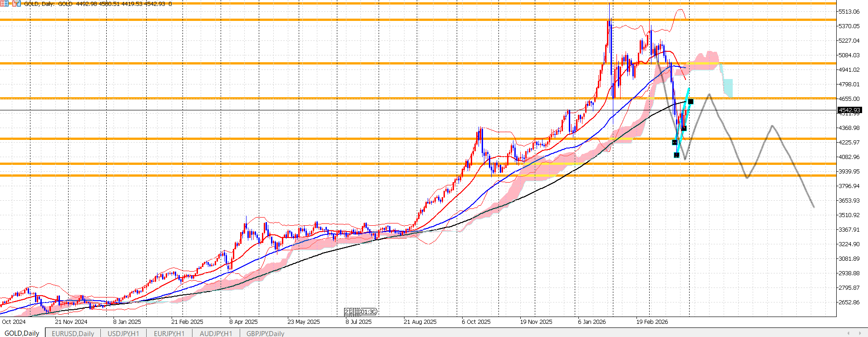Open the AUDJPY,H1 chart tab
Screen dimensions: 868x337
tap(216, 333)
